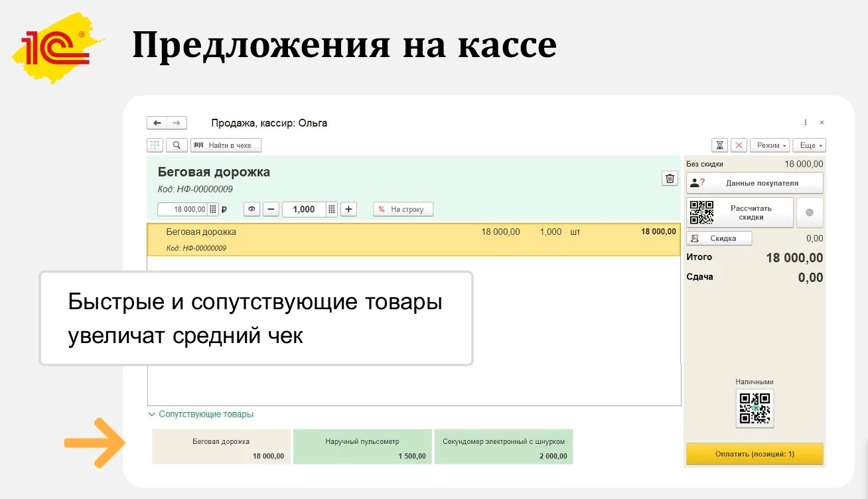Add Наручный пульсометр related product tile

pyautogui.click(x=362, y=447)
